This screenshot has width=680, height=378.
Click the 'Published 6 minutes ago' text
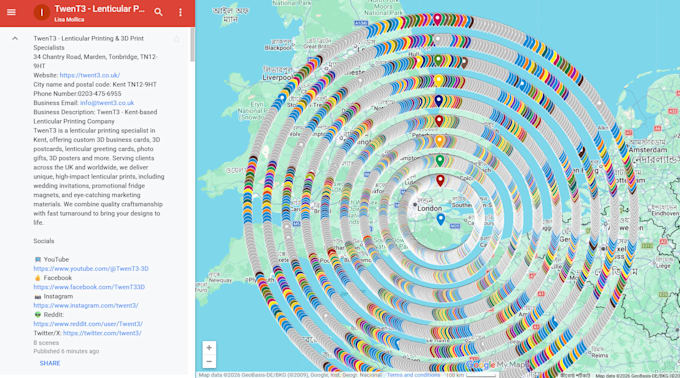[x=66, y=352]
